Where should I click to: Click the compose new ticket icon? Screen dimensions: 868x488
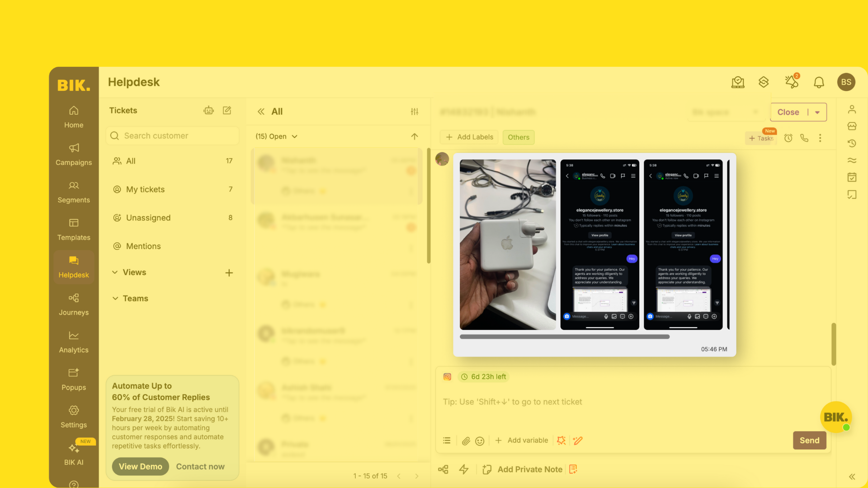(227, 110)
